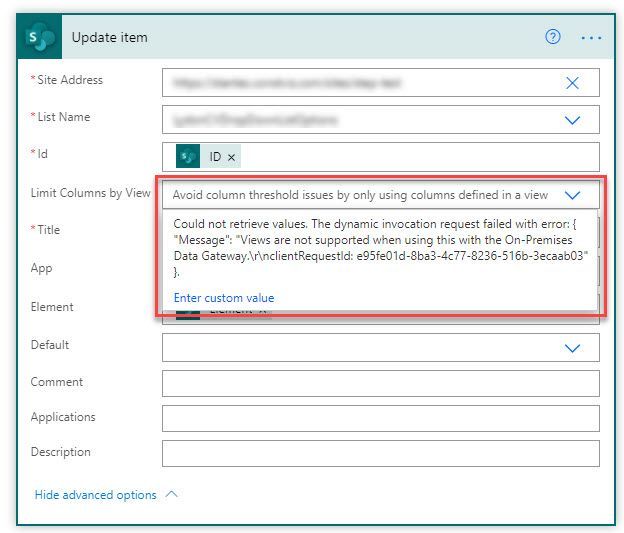624x533 pixels.
Task: Click into the Comment input field
Action: point(380,383)
